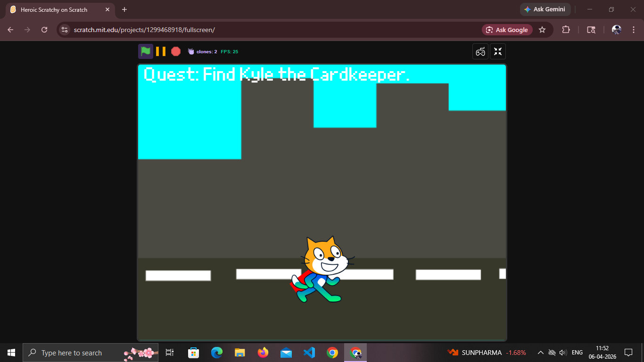Click the taskbar search box
The width and height of the screenshot is (644, 362).
(x=91, y=353)
